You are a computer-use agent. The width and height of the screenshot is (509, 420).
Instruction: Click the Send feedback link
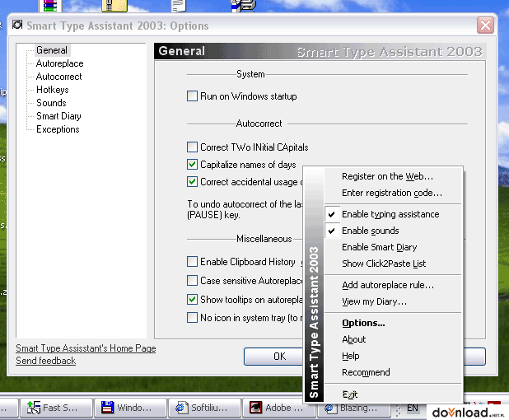[x=46, y=361]
